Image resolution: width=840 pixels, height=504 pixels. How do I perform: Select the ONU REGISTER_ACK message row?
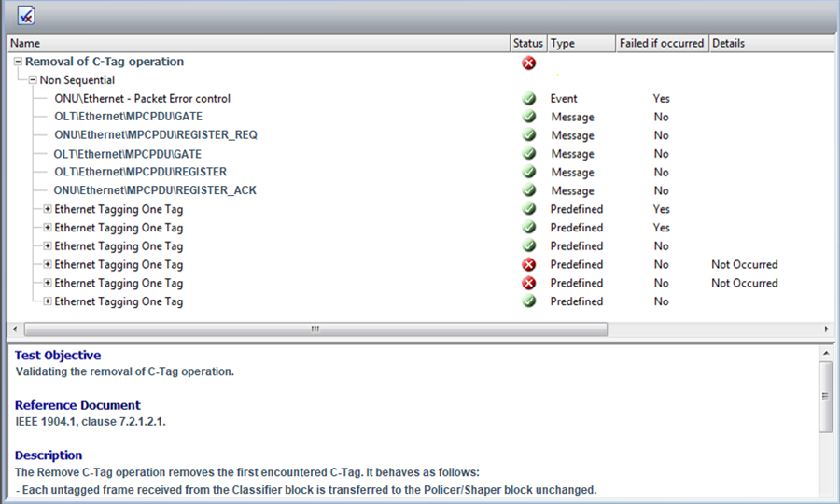155,190
